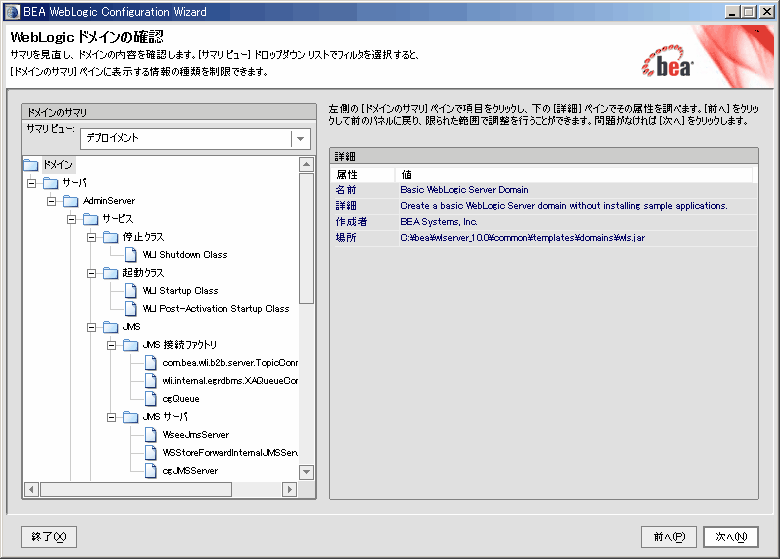Click the サーバ folder icon

click(x=51, y=183)
